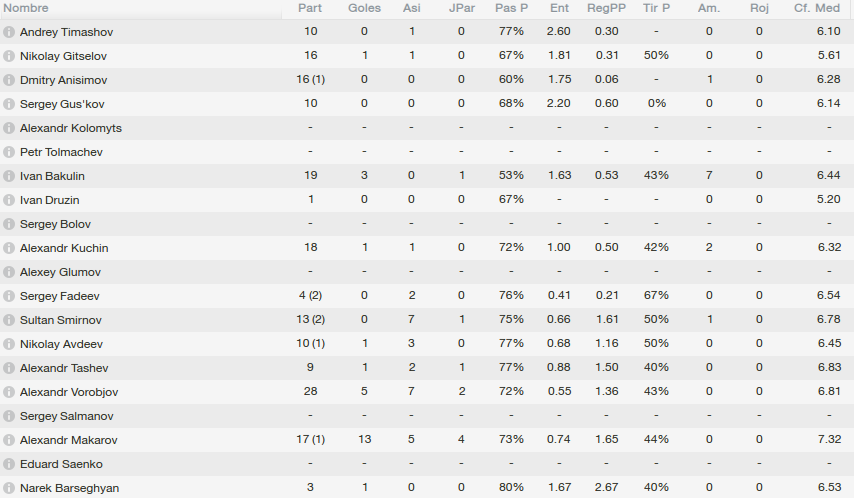Viewport: 854px width, 498px height.
Task: Sort players by Part column
Action: point(310,8)
